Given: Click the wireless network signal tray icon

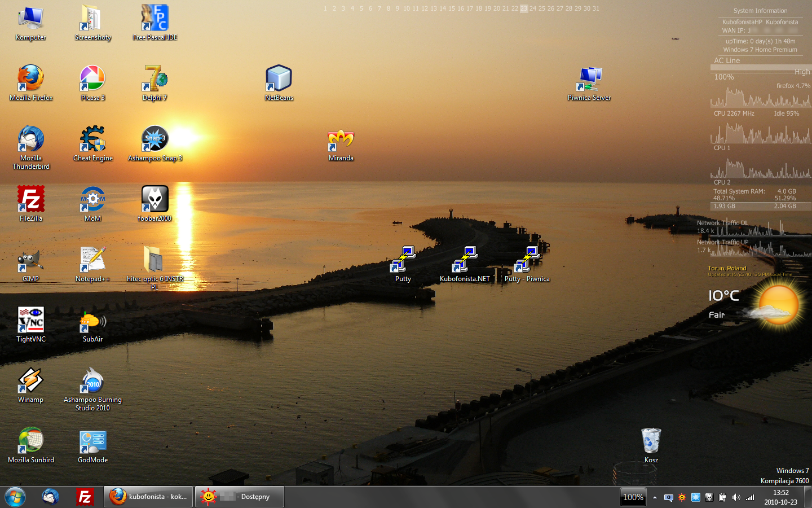Looking at the screenshot, I should [750, 497].
